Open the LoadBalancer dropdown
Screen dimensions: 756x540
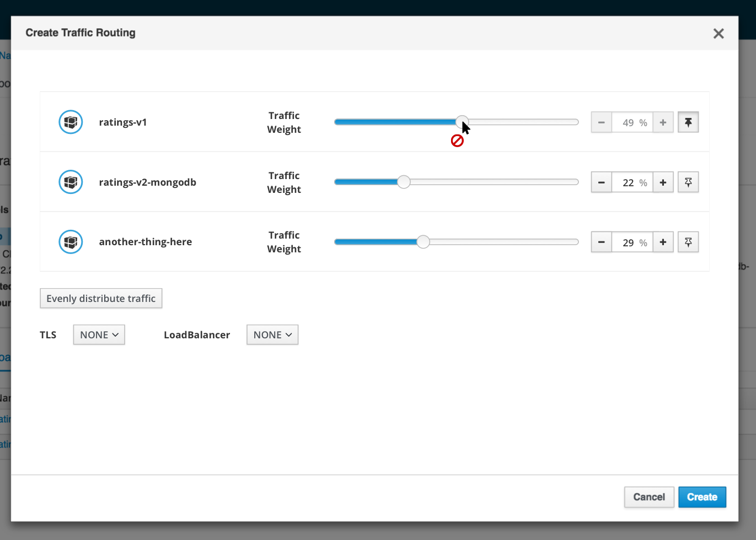pos(272,334)
